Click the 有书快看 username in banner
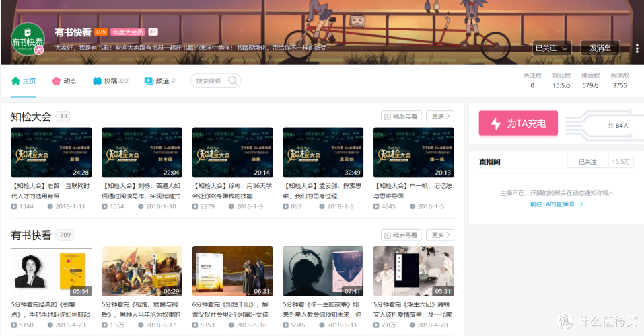The image size is (644, 336). (73, 32)
